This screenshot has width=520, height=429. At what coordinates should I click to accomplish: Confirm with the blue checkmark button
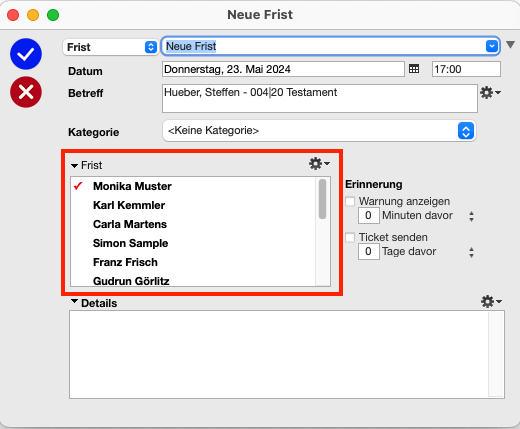[x=26, y=54]
